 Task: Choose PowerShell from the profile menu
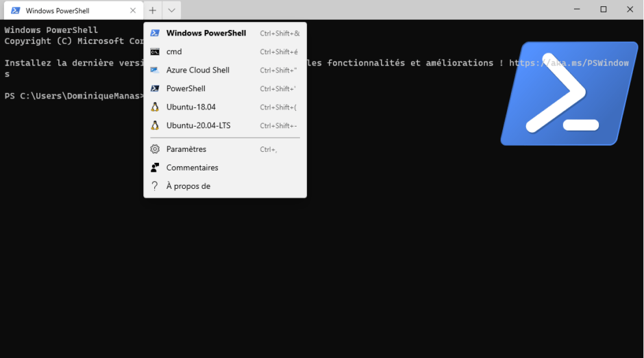[x=186, y=88]
